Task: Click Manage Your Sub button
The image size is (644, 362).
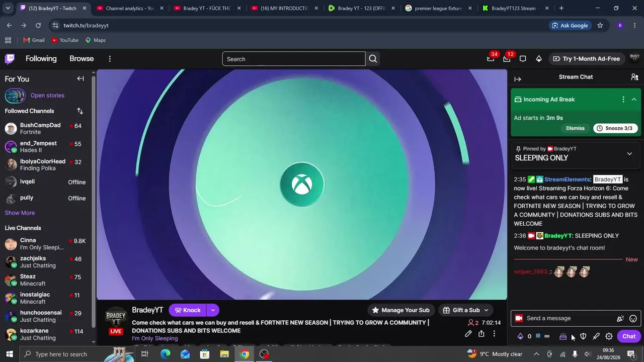Action: [400, 310]
